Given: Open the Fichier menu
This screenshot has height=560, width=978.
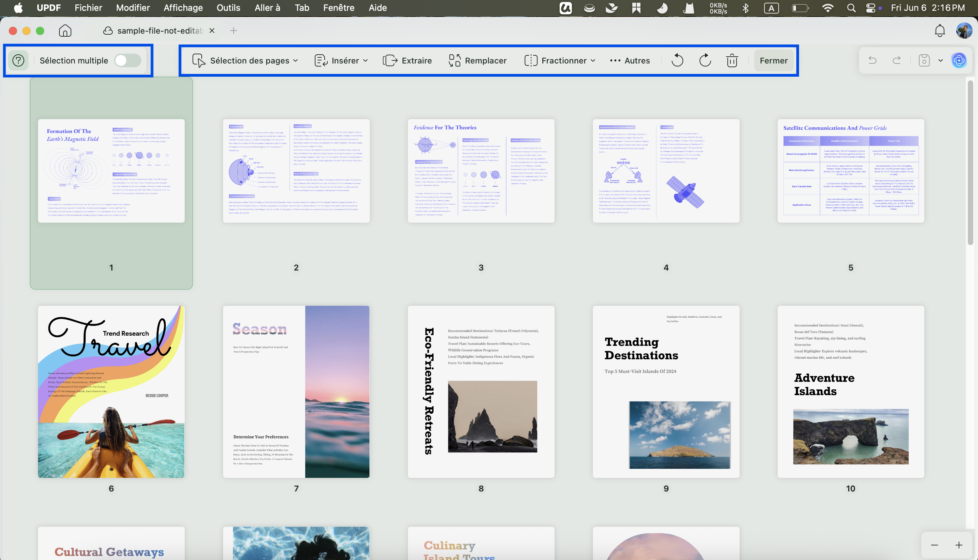Looking at the screenshot, I should pos(88,8).
